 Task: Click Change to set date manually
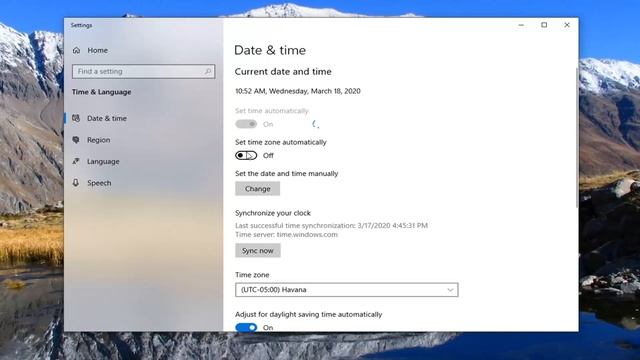[258, 189]
